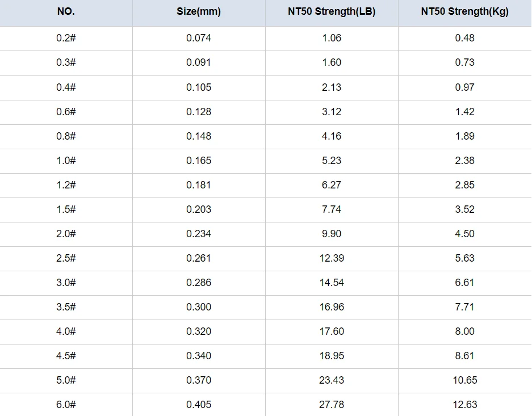The width and height of the screenshot is (532, 416).
Task: Click the 23.43 LB strength value
Action: pyautogui.click(x=332, y=380)
